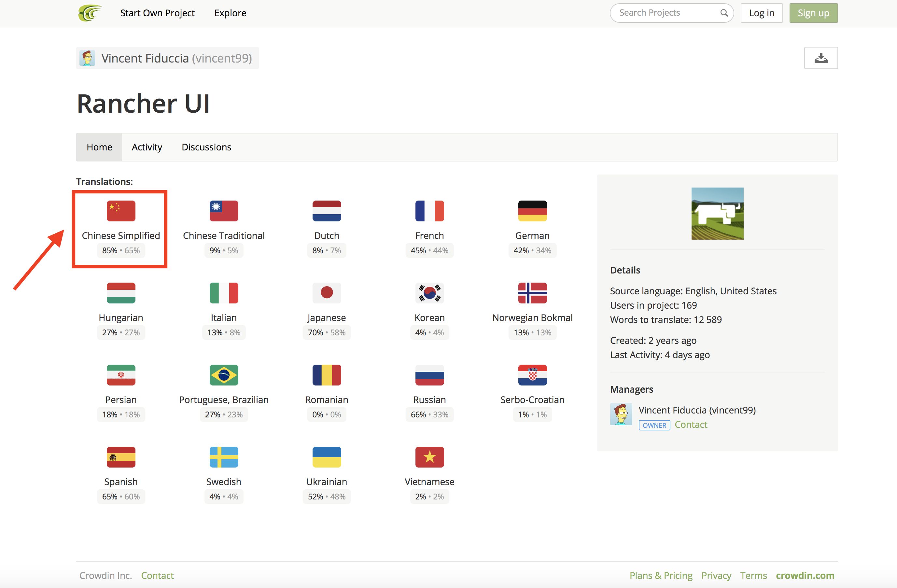
Task: Click the Ukrainian 52% • 48% badge
Action: pyautogui.click(x=327, y=497)
